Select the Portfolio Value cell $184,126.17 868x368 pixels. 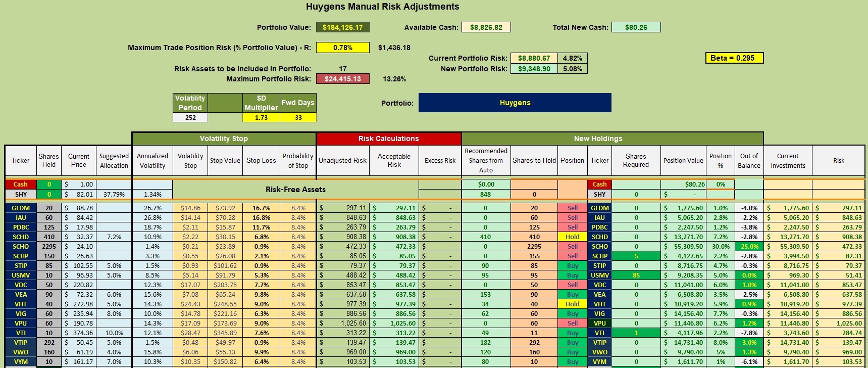[x=343, y=27]
